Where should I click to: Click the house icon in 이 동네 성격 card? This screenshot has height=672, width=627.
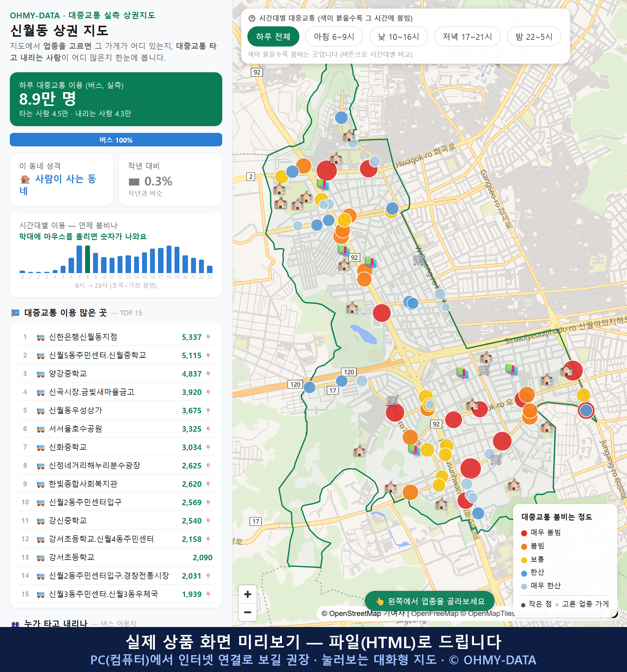[25, 179]
